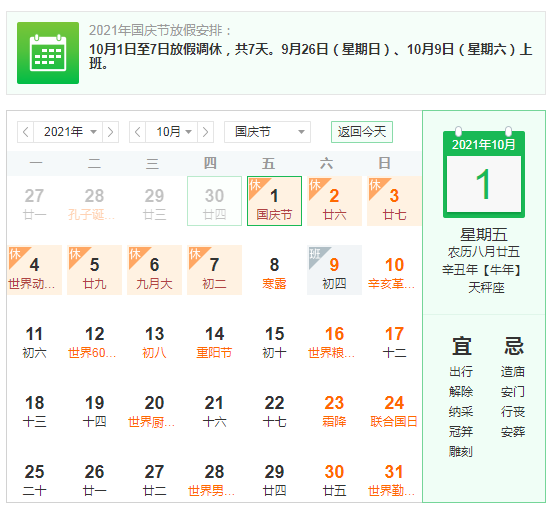Select September 28 孔子诞 date cell

[x=94, y=201]
